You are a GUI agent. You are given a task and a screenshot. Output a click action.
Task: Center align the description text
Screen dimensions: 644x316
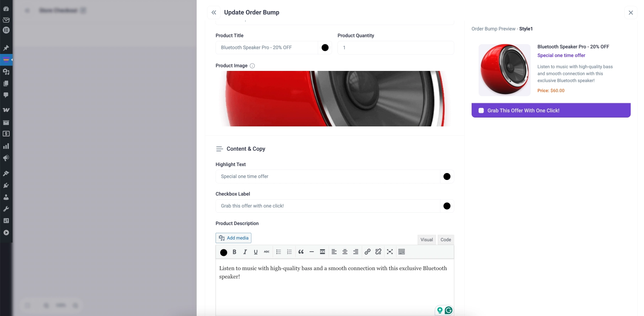(x=345, y=252)
